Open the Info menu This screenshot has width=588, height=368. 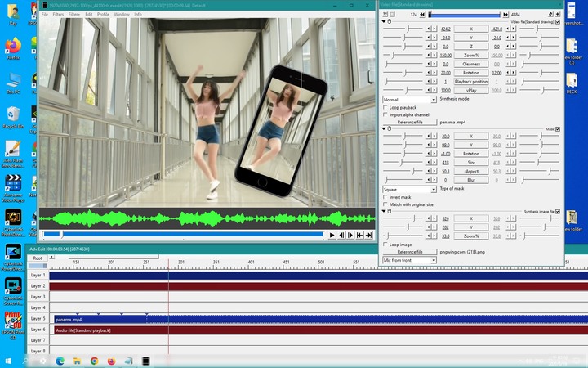[138, 14]
